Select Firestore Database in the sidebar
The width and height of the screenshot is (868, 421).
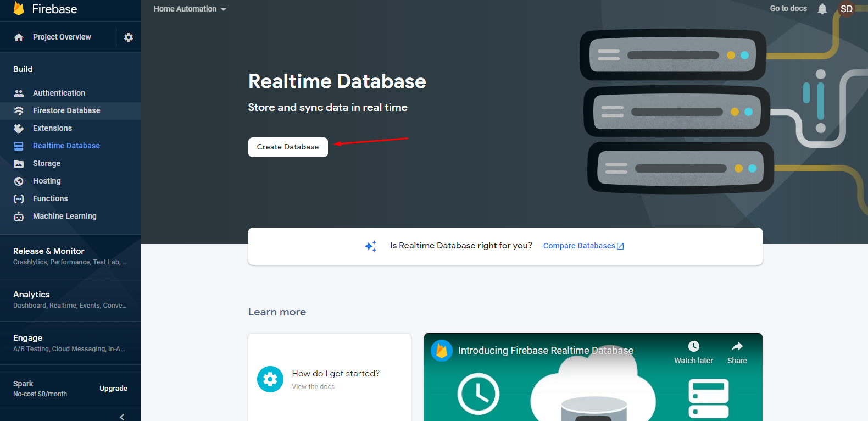click(x=70, y=111)
